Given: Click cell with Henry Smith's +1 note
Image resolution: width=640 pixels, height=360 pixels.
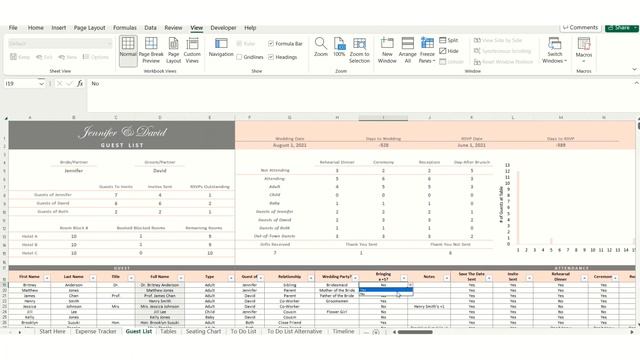Looking at the screenshot, I should coord(429,307).
